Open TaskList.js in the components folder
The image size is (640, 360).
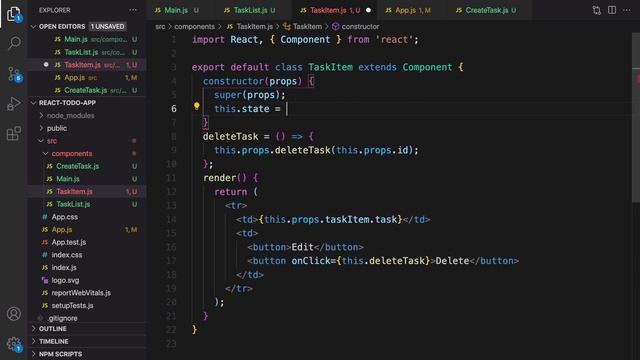[x=87, y=204]
